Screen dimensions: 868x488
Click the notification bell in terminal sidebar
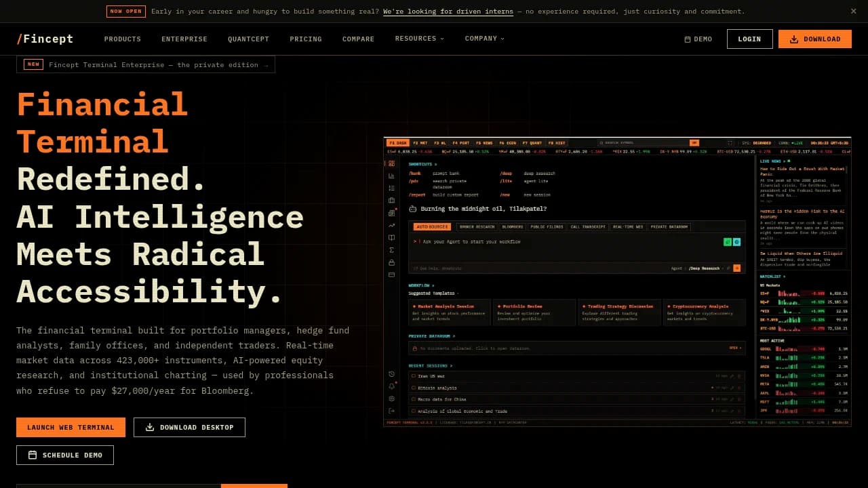(x=391, y=386)
